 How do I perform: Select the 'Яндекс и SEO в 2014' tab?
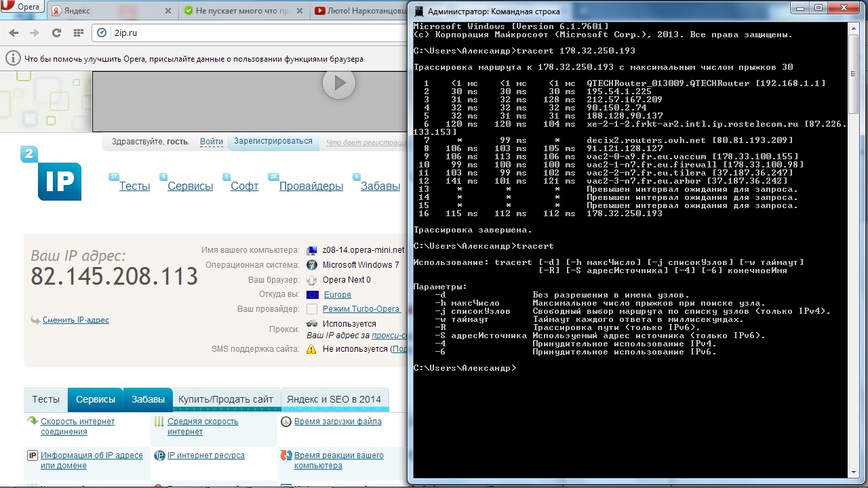click(334, 399)
